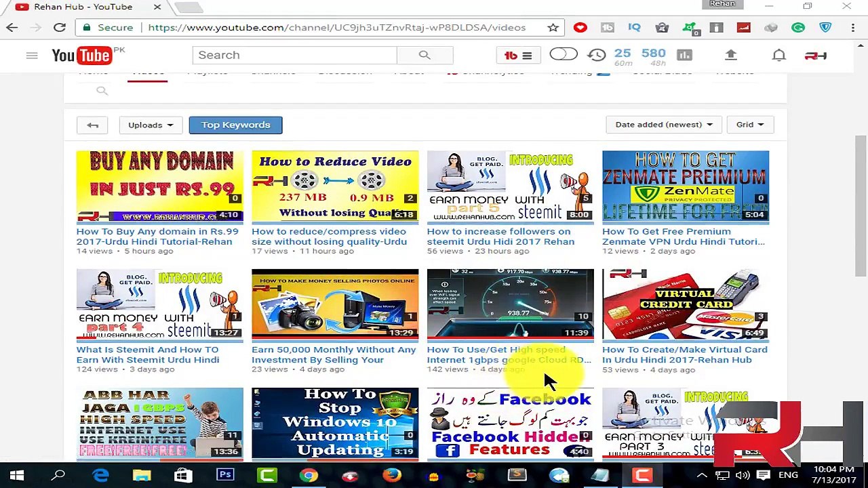
Task: Open the vidIQ extension icon
Action: coord(634,28)
